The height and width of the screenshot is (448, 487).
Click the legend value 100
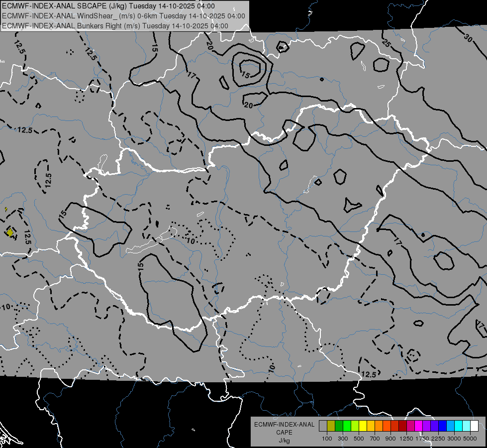pos(327,439)
